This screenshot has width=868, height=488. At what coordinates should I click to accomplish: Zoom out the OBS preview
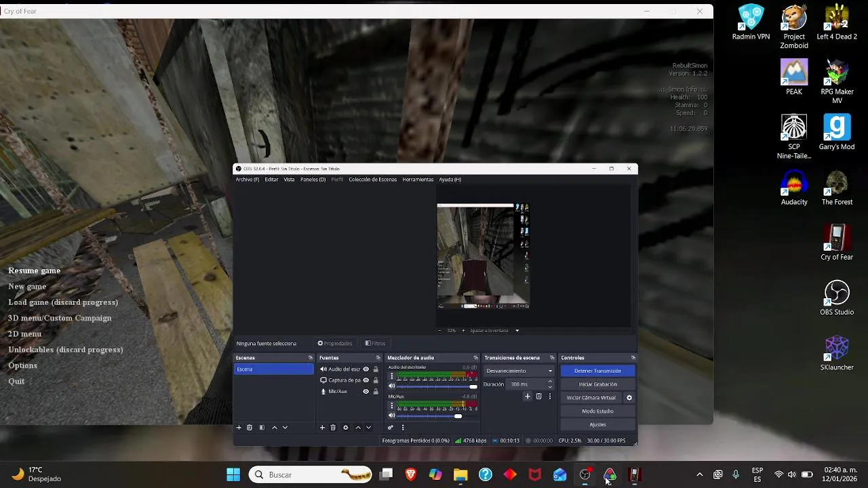[x=439, y=331]
